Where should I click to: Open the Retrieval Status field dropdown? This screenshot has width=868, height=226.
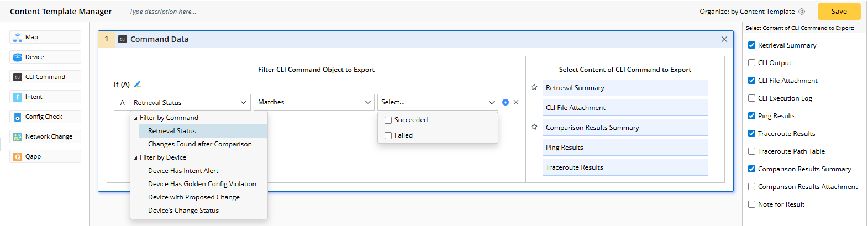(x=190, y=102)
